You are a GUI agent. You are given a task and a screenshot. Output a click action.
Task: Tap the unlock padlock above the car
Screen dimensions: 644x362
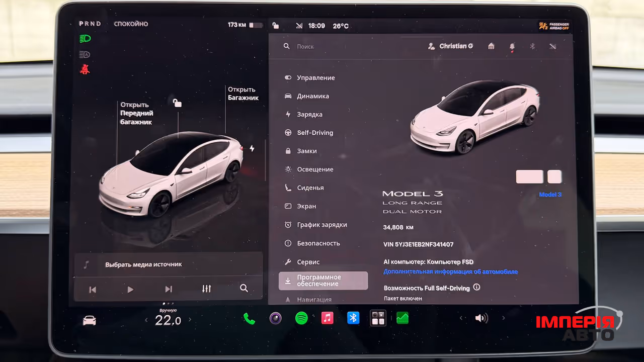177,103
